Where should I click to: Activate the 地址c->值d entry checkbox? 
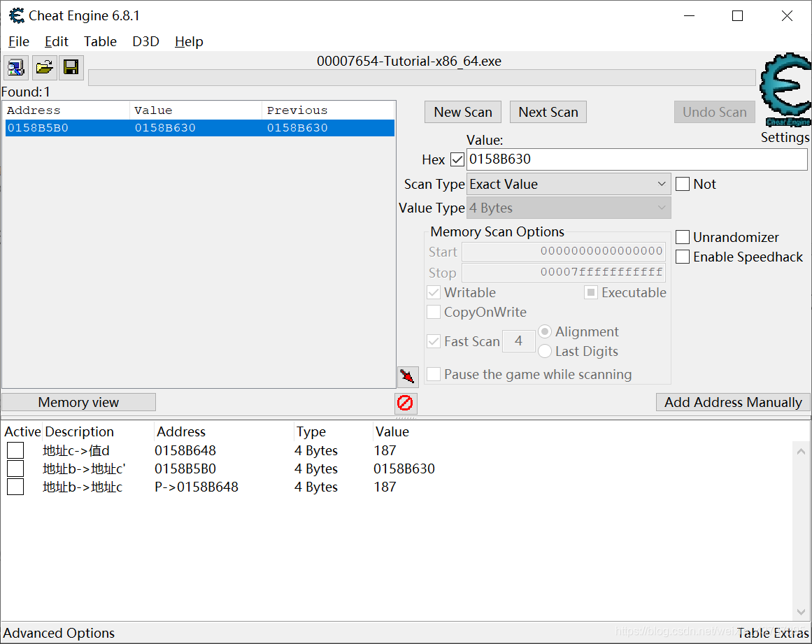(x=15, y=450)
